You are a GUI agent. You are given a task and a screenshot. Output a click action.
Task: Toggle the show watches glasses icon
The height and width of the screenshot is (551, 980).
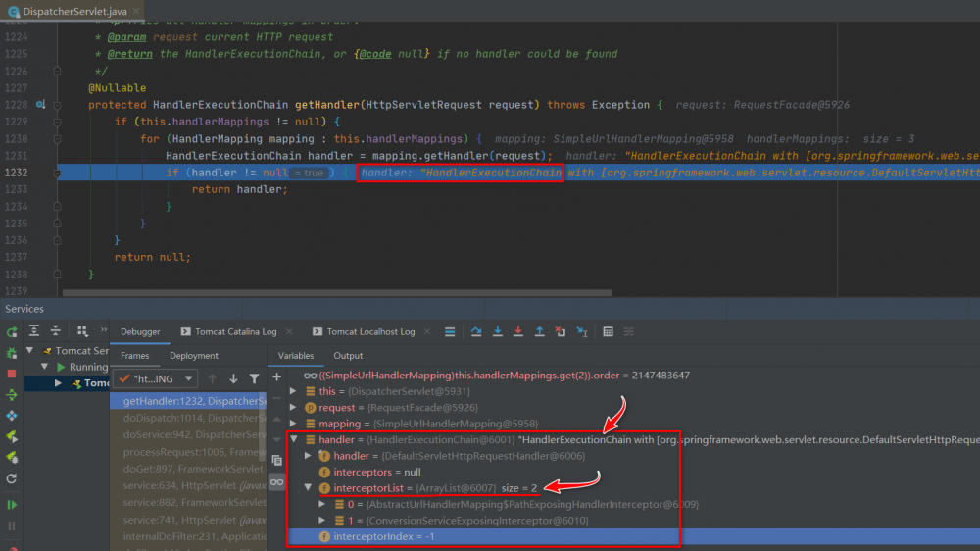[276, 482]
